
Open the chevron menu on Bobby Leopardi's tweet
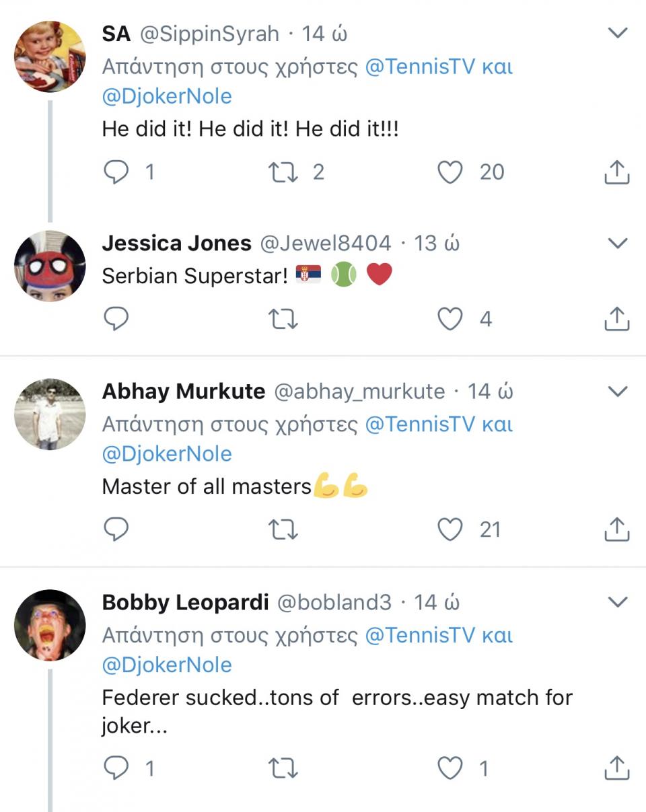pyautogui.click(x=617, y=601)
